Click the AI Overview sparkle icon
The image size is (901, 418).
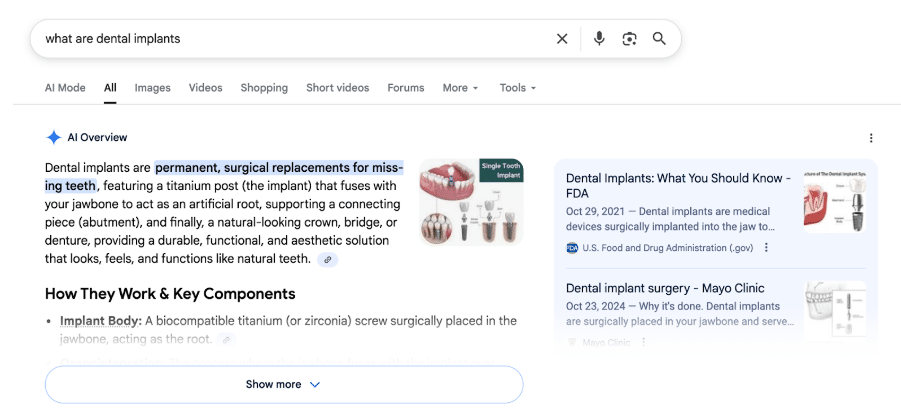coord(54,137)
